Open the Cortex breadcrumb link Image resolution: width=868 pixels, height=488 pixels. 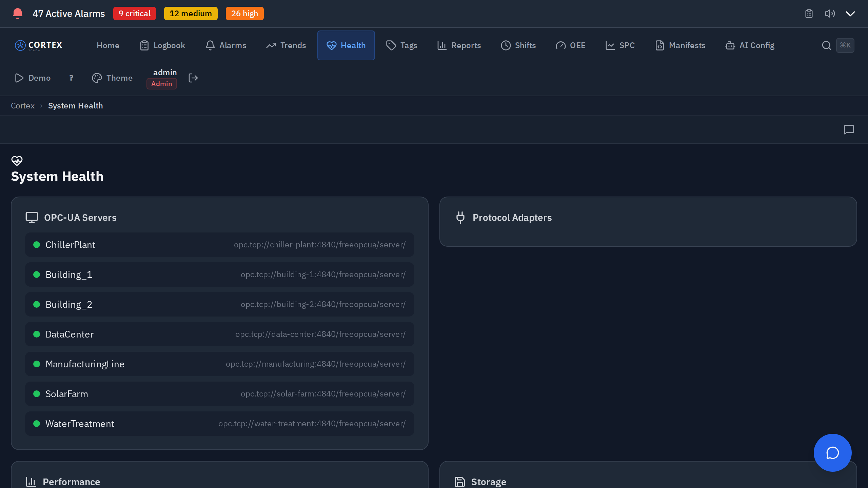coord(22,105)
